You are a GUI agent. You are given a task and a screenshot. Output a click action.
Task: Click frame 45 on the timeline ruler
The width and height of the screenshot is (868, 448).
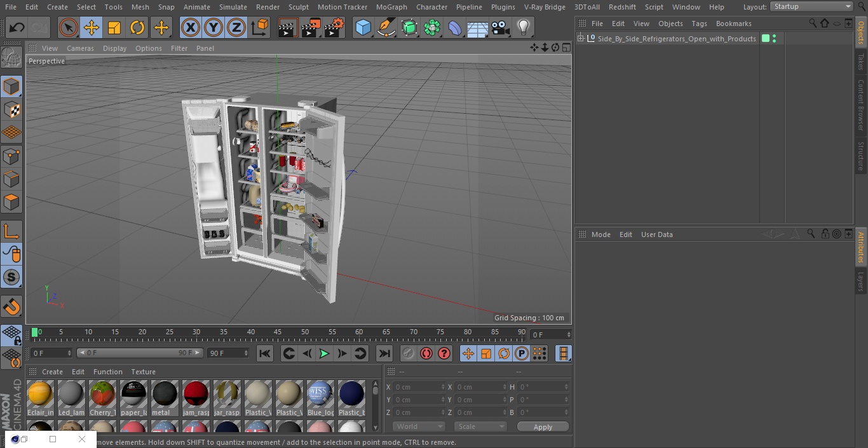tap(278, 333)
